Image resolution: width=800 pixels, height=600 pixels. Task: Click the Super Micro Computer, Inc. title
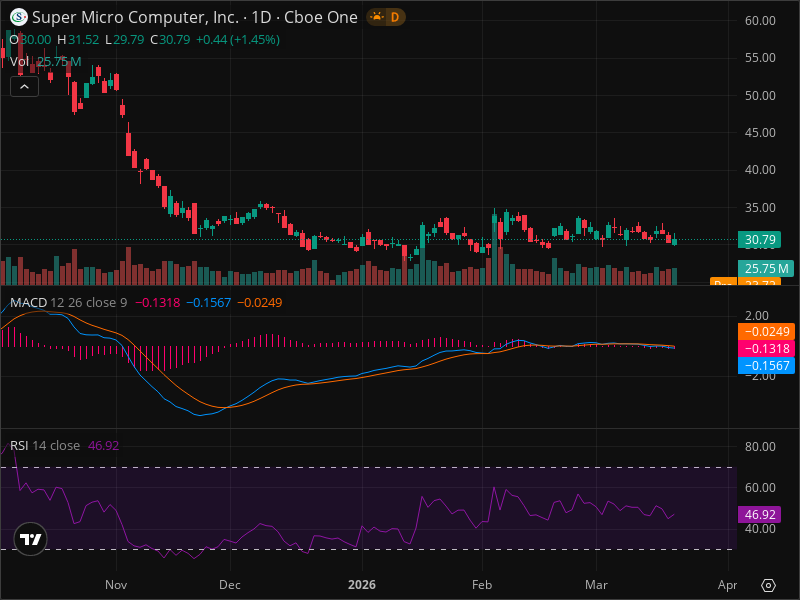pyautogui.click(x=136, y=17)
